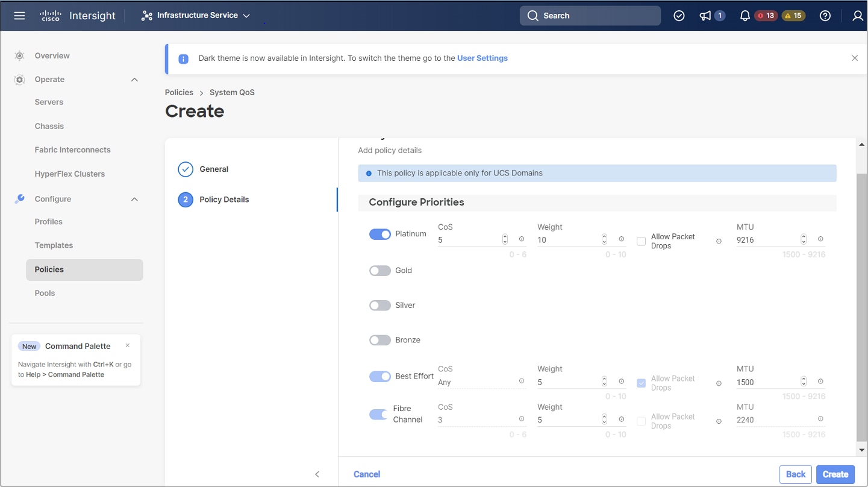Image resolution: width=868 pixels, height=487 pixels.
Task: Open the hamburger navigation menu
Action: click(19, 16)
